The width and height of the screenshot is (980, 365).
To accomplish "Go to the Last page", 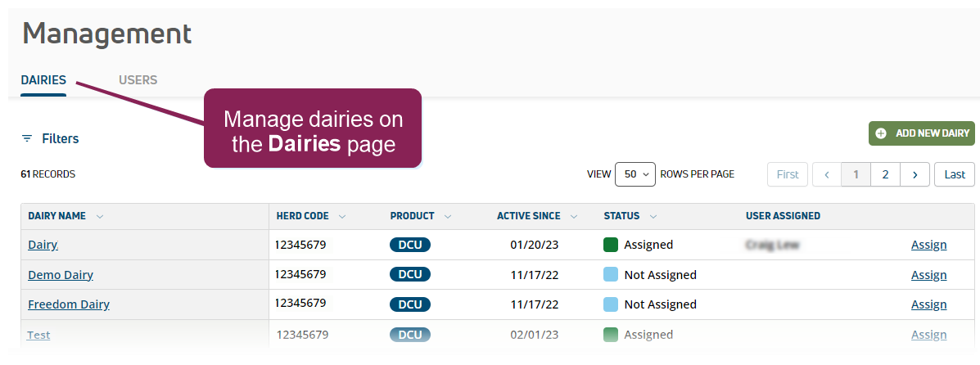I will tap(955, 174).
